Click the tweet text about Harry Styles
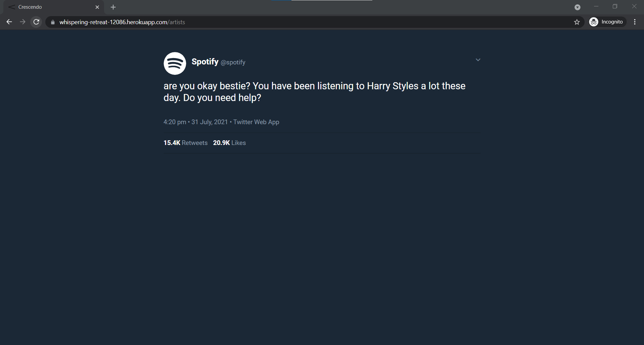Screen dimensions: 644x345 point(314,92)
